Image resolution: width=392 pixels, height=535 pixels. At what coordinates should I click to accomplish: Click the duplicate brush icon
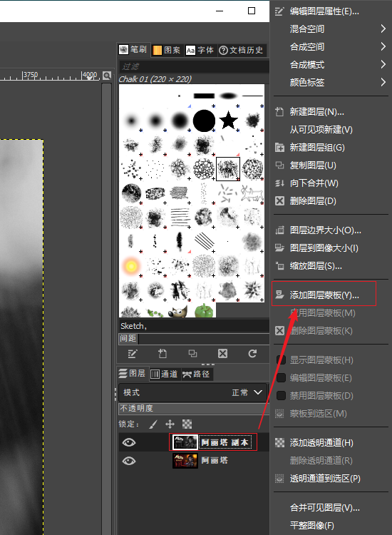pos(192,354)
